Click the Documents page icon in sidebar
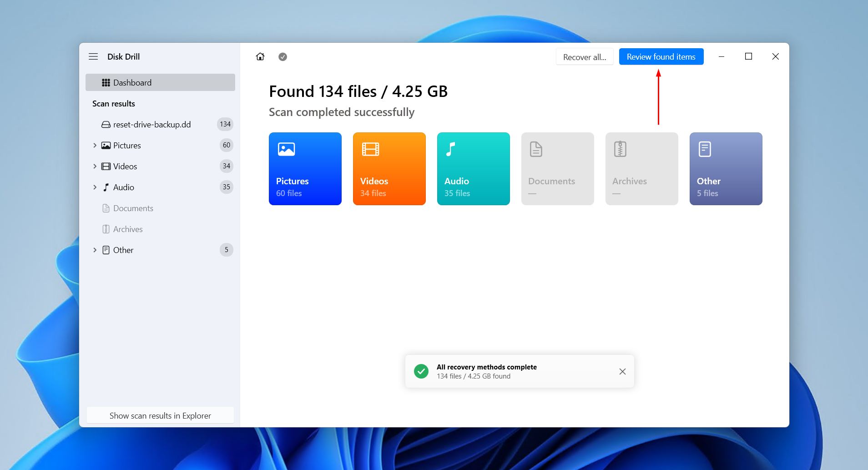868x470 pixels. (106, 208)
